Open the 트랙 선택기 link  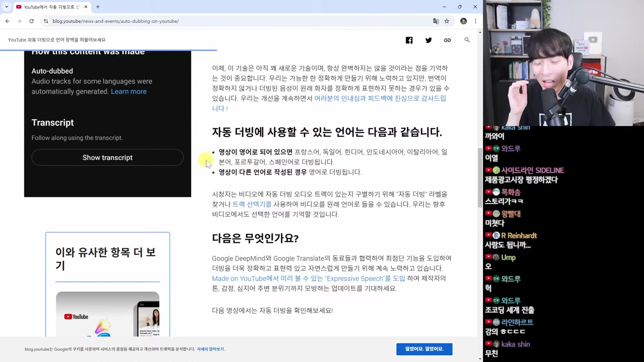click(x=252, y=204)
